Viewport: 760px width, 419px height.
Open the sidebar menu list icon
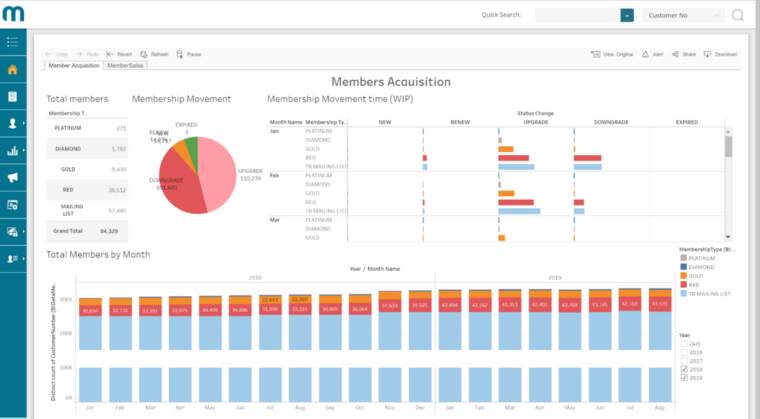[13, 42]
